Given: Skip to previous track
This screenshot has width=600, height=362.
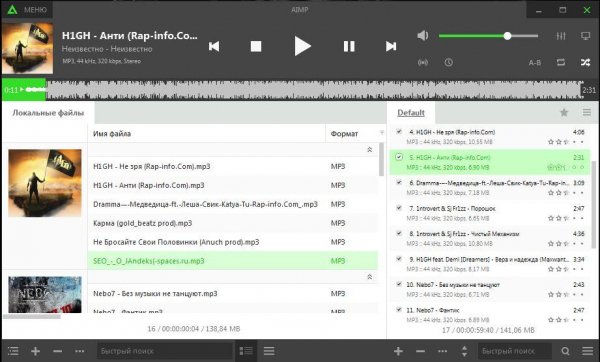Looking at the screenshot, I should coord(214,46).
